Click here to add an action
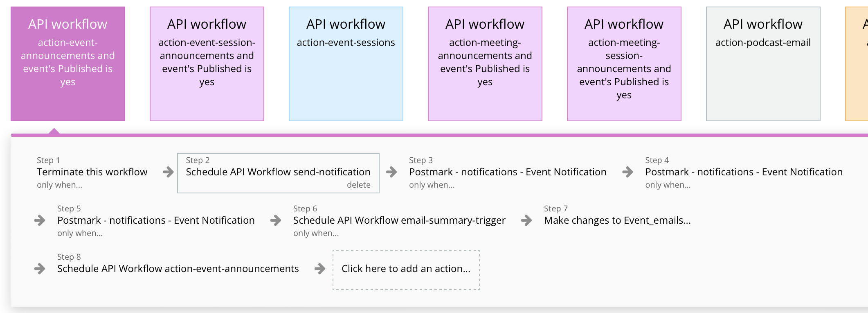This screenshot has height=313, width=868. (x=406, y=269)
